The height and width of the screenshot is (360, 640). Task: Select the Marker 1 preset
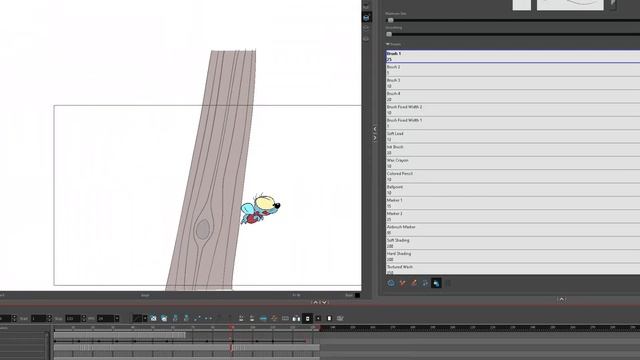tap(513, 203)
